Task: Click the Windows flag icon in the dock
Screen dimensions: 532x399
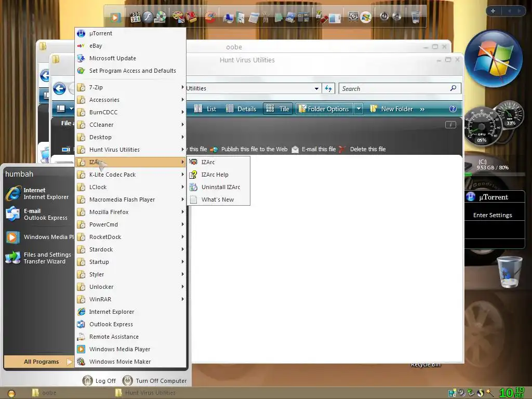Action: click(x=366, y=17)
